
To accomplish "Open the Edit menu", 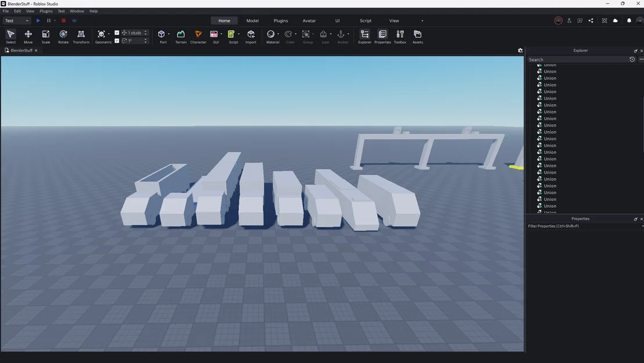I will pos(17,11).
